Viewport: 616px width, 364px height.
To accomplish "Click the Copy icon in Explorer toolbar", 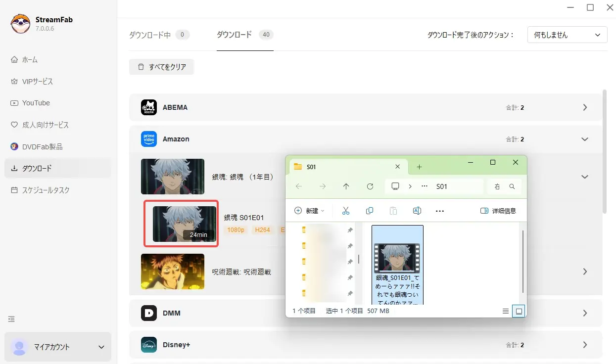I will 370,211.
